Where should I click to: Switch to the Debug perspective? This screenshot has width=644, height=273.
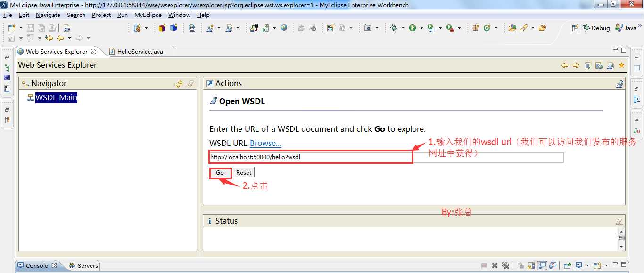pyautogui.click(x=596, y=28)
